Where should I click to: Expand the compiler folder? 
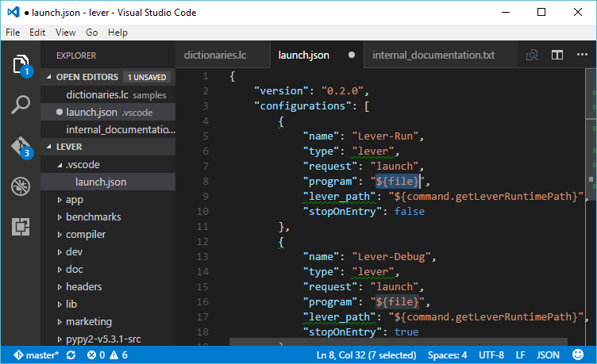tap(85, 234)
